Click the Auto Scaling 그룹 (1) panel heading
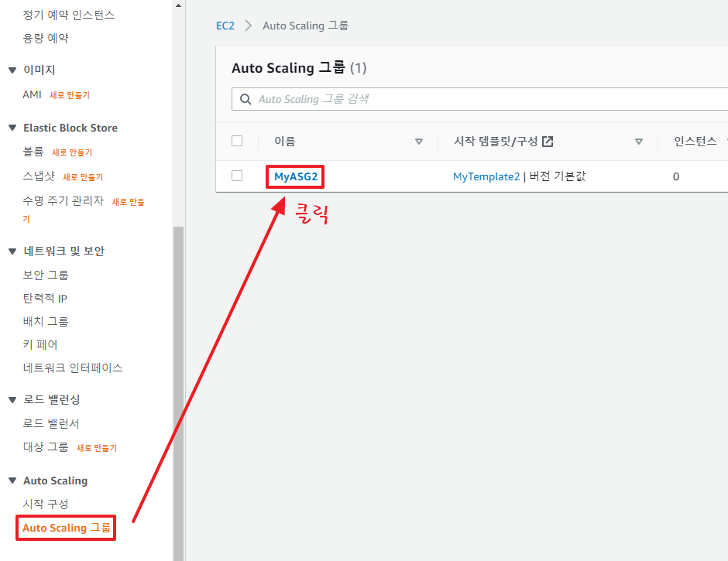The image size is (728, 561). [x=299, y=68]
